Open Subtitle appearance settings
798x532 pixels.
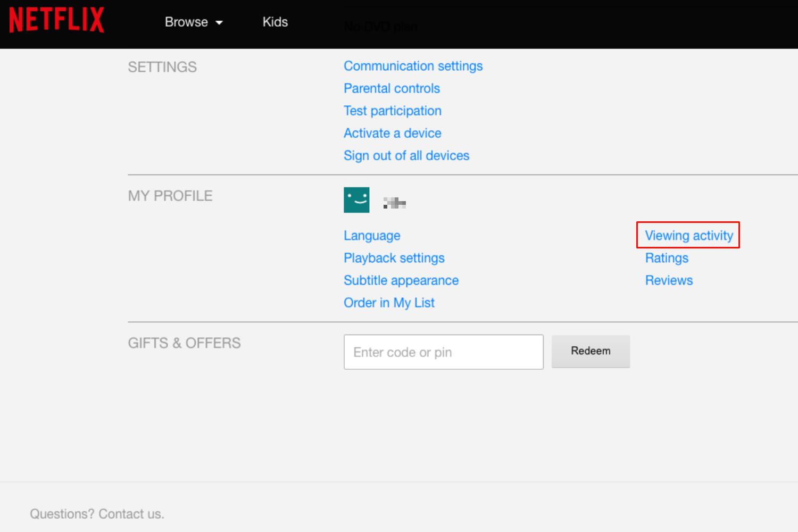click(x=401, y=280)
